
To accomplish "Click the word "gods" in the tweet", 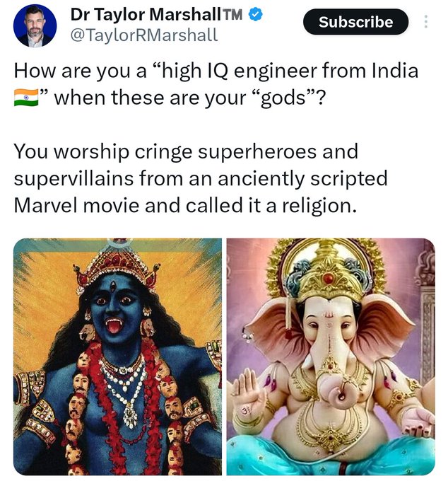I will click(283, 98).
